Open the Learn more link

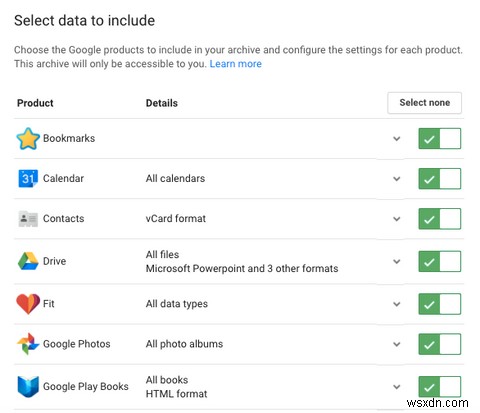point(235,64)
